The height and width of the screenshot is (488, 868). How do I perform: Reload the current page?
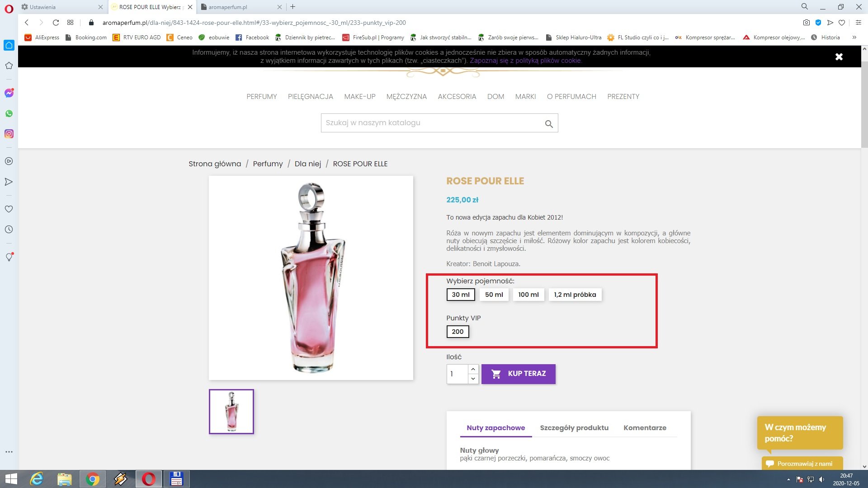tap(56, 23)
